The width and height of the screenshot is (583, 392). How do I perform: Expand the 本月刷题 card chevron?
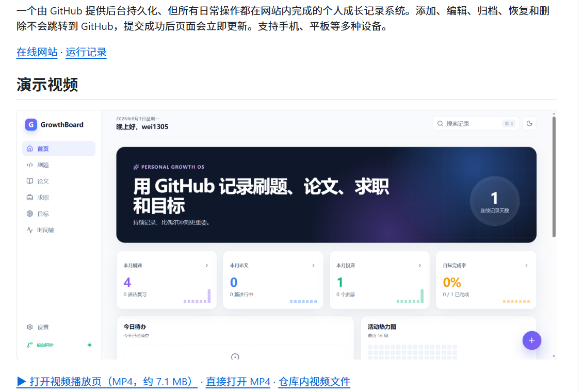[x=207, y=265]
